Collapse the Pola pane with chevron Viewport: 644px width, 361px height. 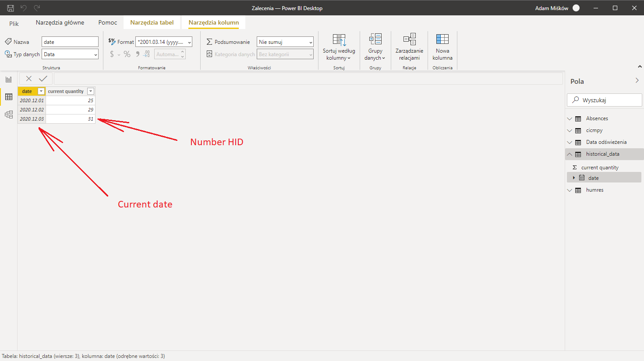click(x=637, y=81)
